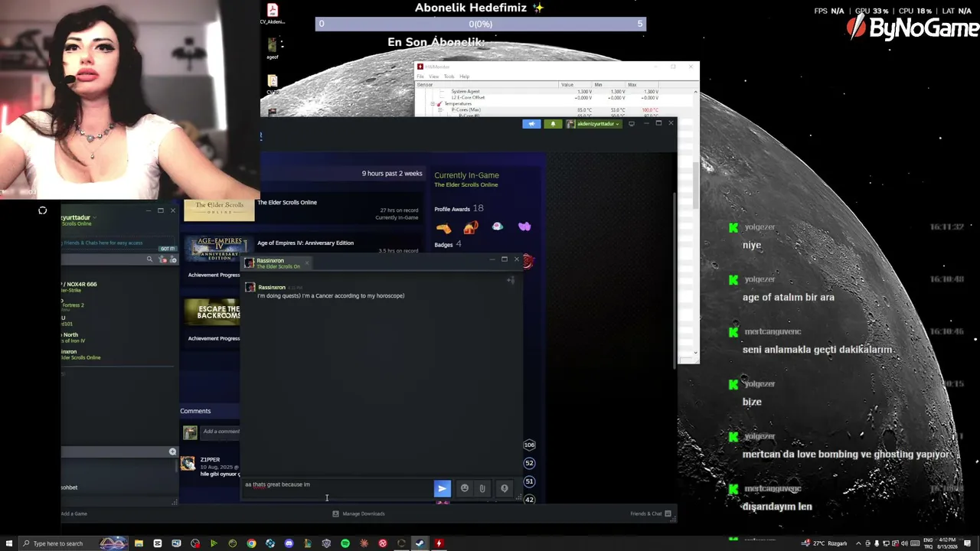
Task: Select NOX4R 666 in the friends list
Action: coord(80,287)
